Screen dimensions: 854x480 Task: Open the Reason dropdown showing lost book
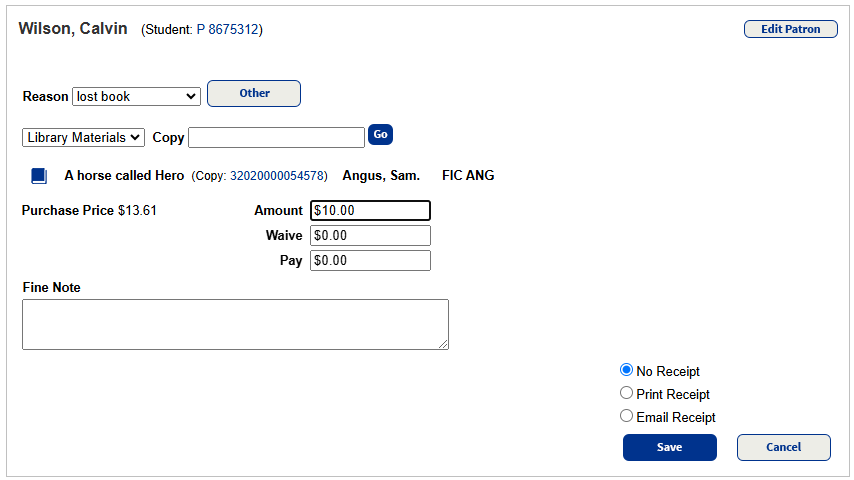tap(136, 97)
